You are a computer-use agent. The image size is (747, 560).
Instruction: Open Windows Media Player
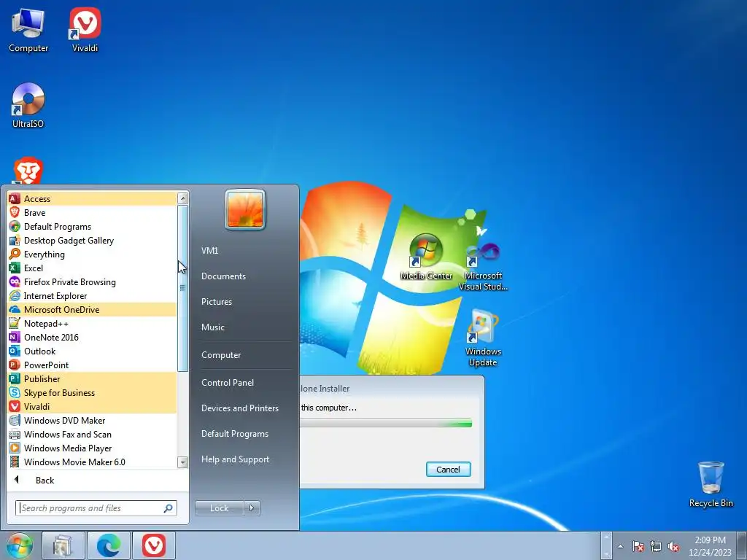(91, 448)
